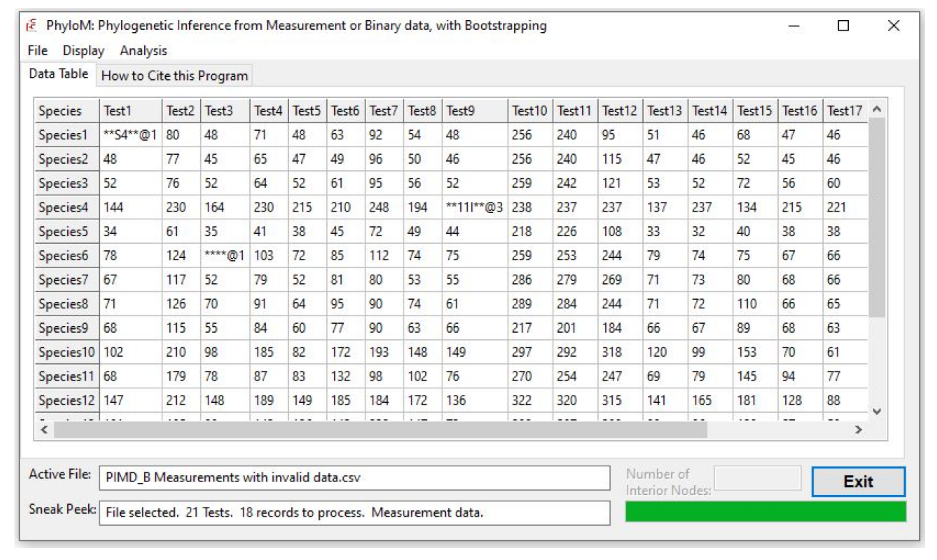937x560 pixels.
Task: Click the vertical scrollbar thumb
Action: (x=877, y=217)
